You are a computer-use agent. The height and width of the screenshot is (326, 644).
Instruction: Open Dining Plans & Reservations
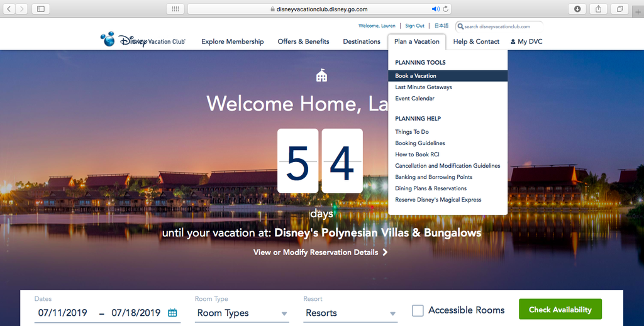pyautogui.click(x=431, y=188)
